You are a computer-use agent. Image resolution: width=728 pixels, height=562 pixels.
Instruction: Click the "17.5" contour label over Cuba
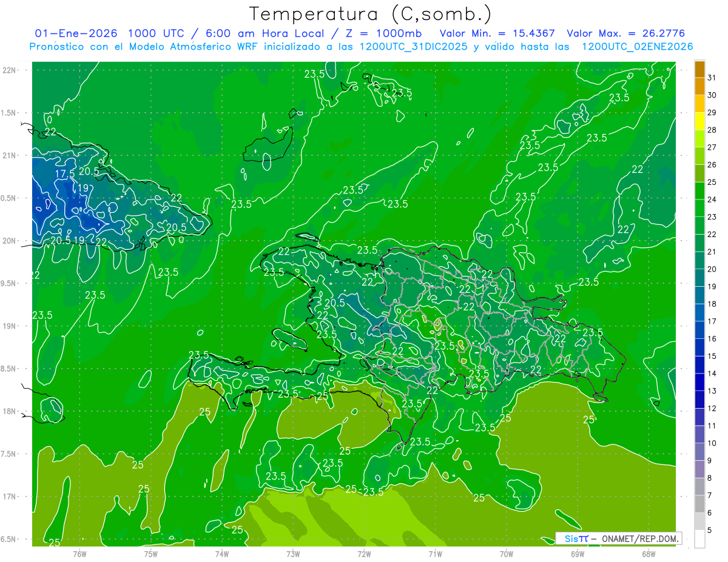click(65, 174)
